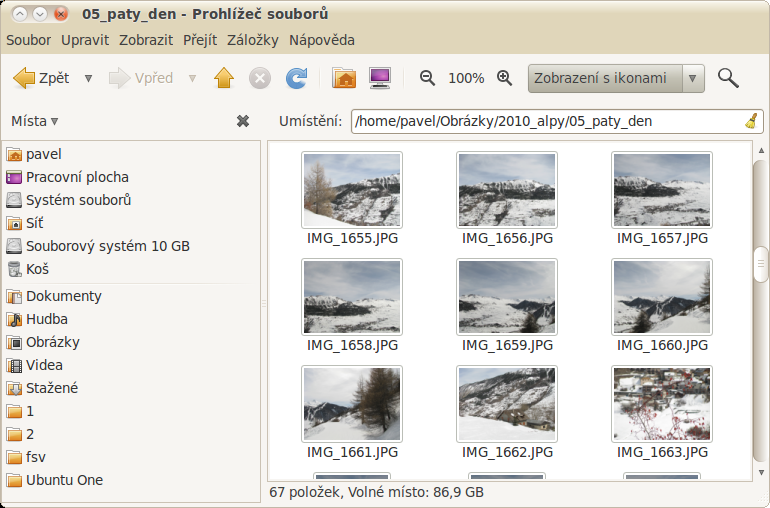Select the IMG_1657.JPG thumbnail
770x508 pixels.
662,190
